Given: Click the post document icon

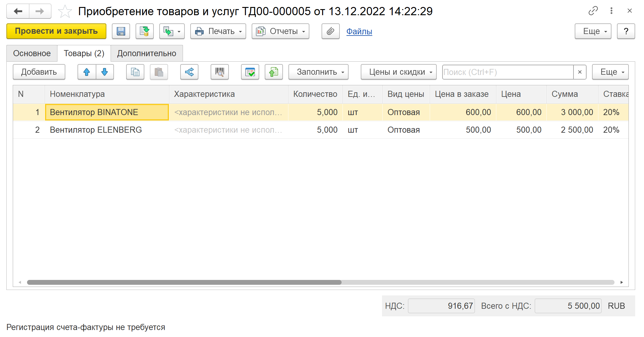Looking at the screenshot, I should tap(144, 31).
